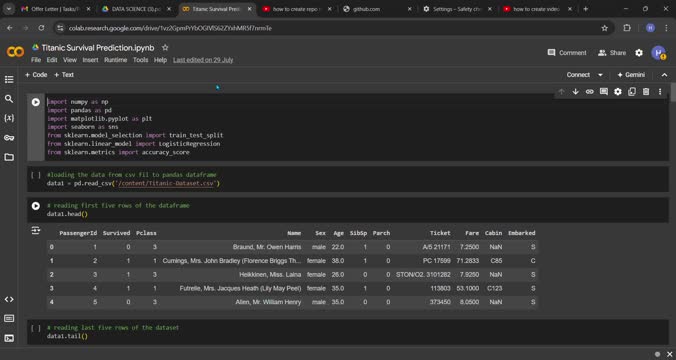Switch to Offer Letter Gmail tab
Screen dimensions: 676x360
pyautogui.click(x=56, y=9)
